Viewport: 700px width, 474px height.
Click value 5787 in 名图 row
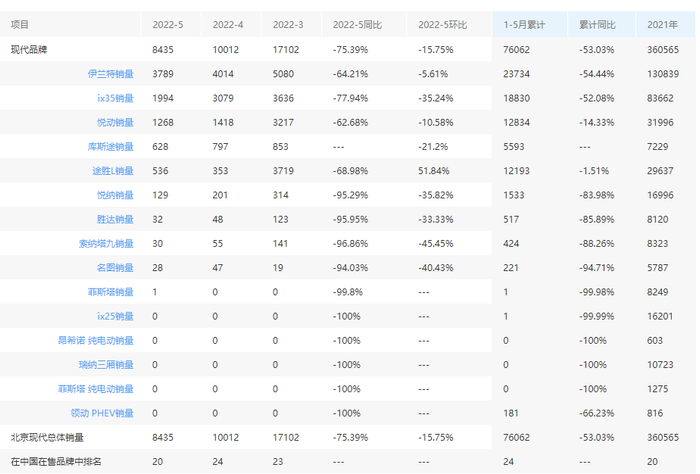coord(658,268)
